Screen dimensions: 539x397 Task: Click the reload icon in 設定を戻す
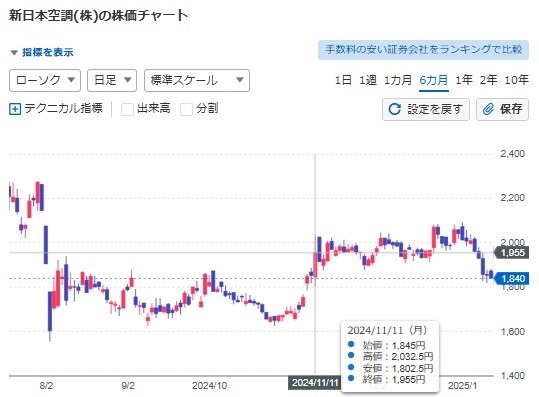click(394, 109)
